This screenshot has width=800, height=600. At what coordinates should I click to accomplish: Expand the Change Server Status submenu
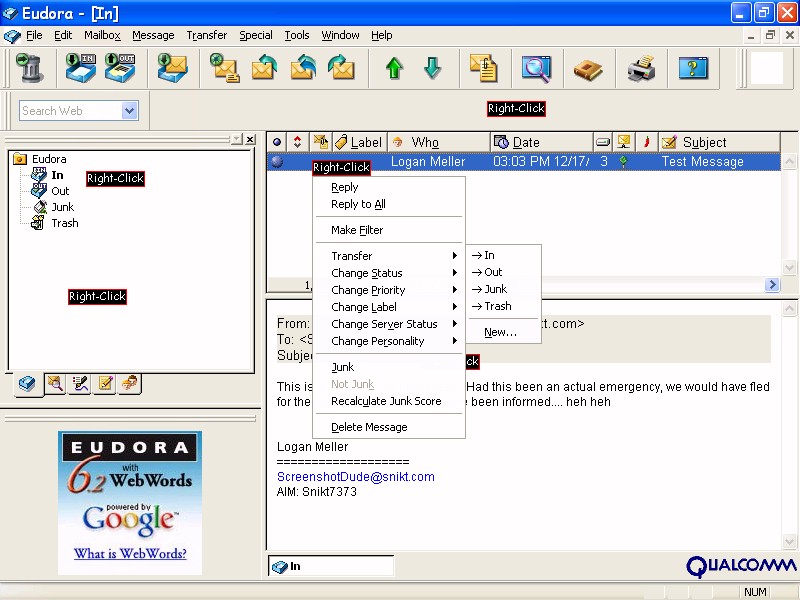point(389,324)
